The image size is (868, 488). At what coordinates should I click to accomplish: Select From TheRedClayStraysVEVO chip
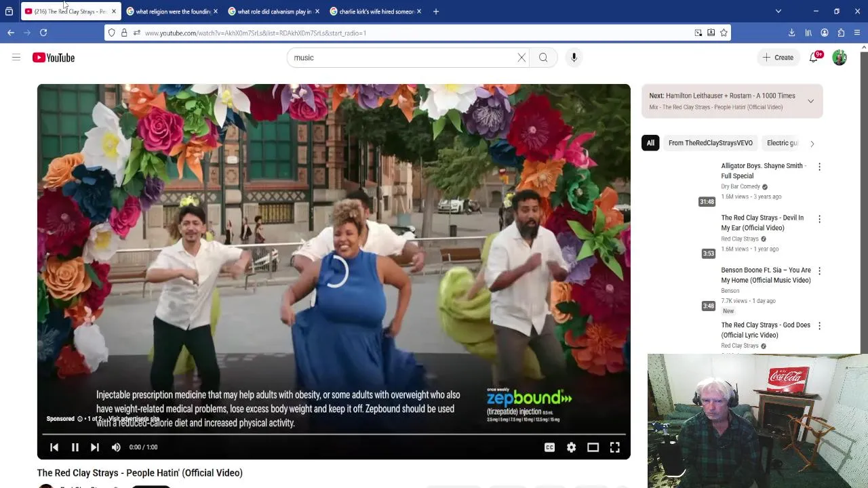click(710, 143)
